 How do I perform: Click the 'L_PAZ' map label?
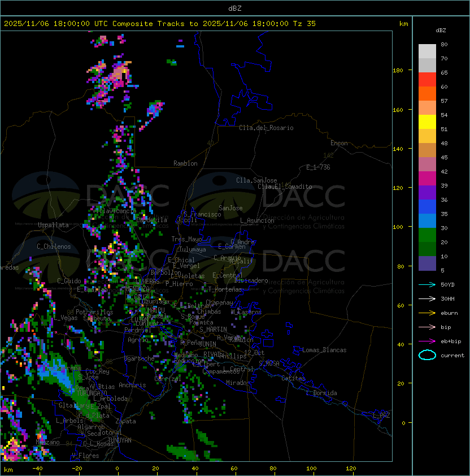(x=381, y=416)
